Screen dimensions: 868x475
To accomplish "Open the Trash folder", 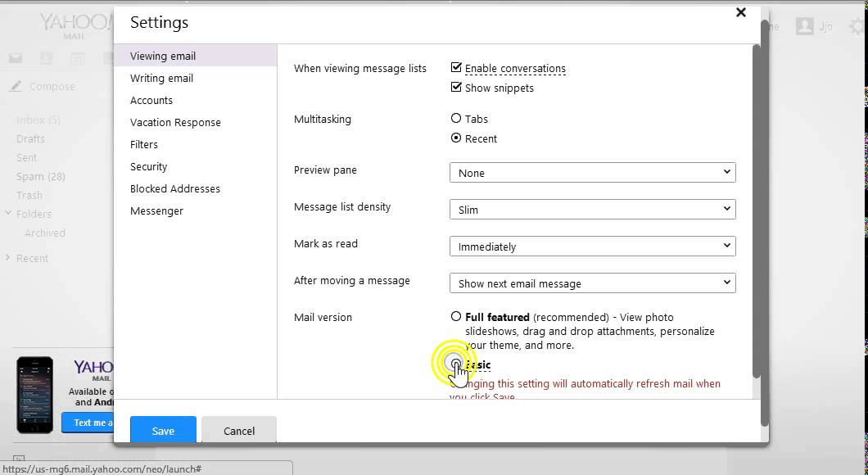I will (29, 195).
